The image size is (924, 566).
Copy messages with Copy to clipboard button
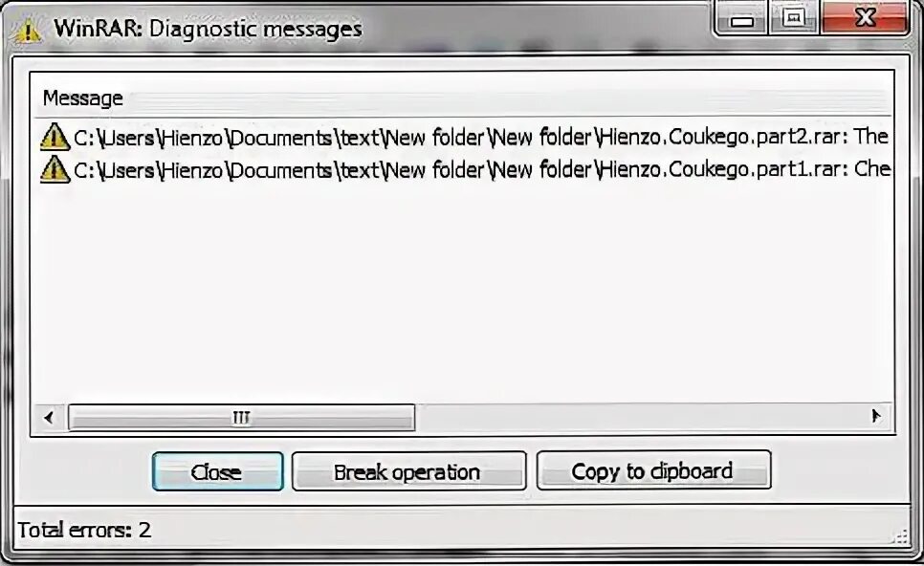pyautogui.click(x=653, y=470)
